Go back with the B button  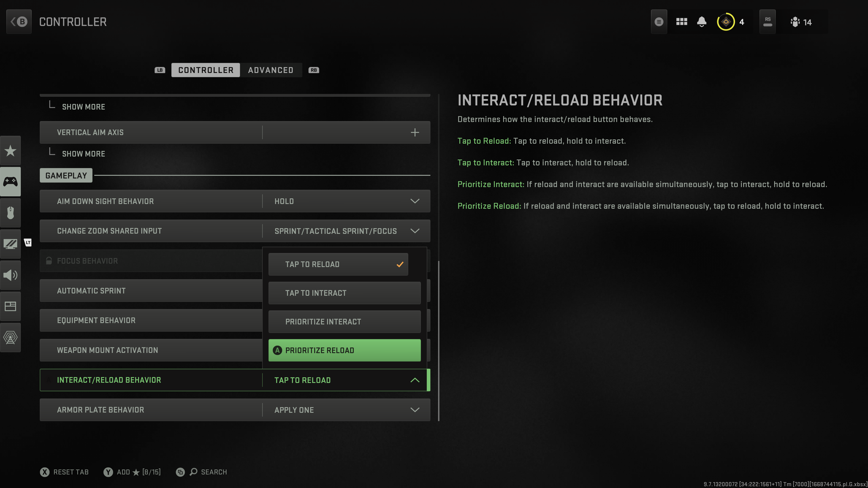tap(19, 22)
